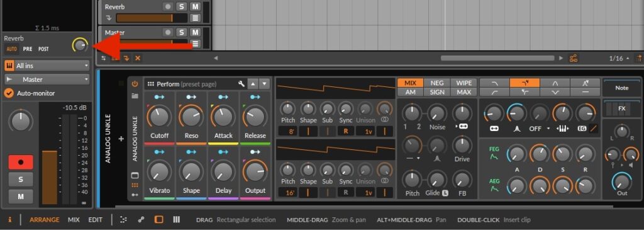644x230 pixels.
Task: Click the wrench icon beside Perform page
Action: pos(241,84)
